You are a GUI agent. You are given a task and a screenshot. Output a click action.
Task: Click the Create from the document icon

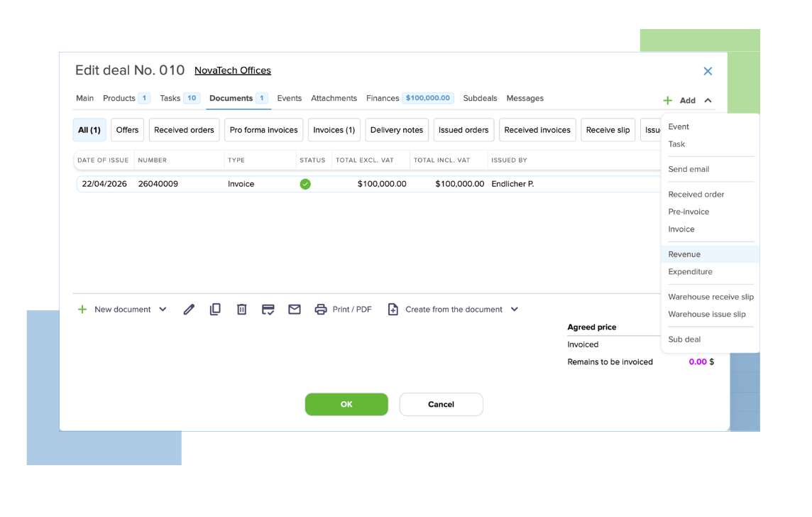pos(393,309)
